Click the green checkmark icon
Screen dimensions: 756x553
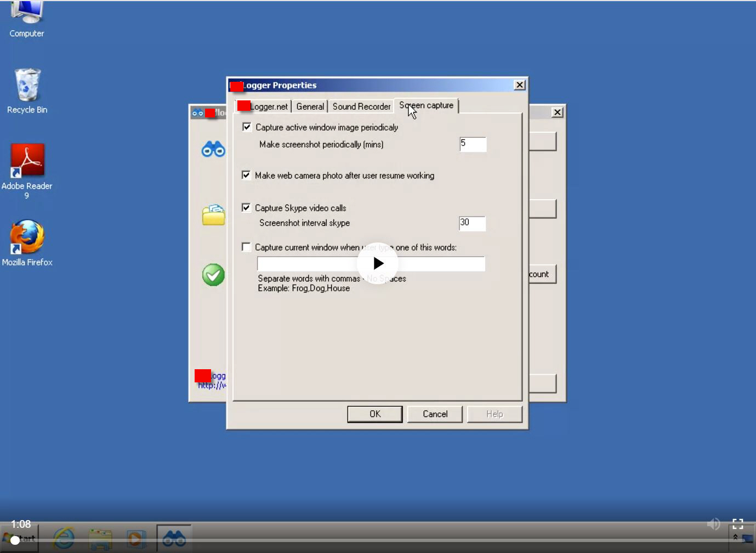tap(213, 275)
